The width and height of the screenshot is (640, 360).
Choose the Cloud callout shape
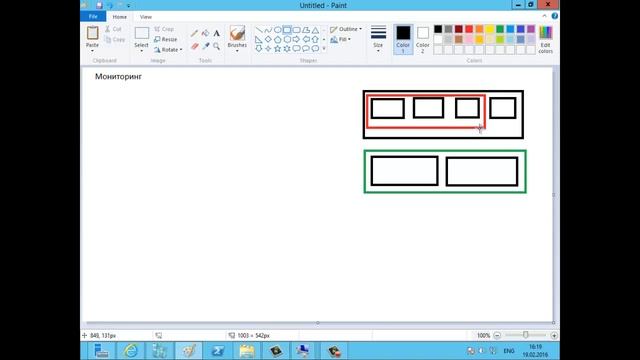[x=315, y=49]
